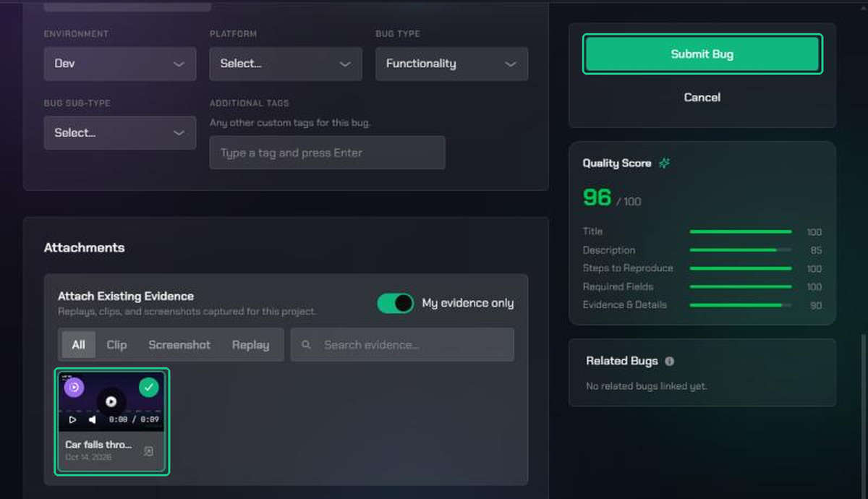Image resolution: width=868 pixels, height=499 pixels.
Task: Click into the Search evidence field
Action: [402, 345]
